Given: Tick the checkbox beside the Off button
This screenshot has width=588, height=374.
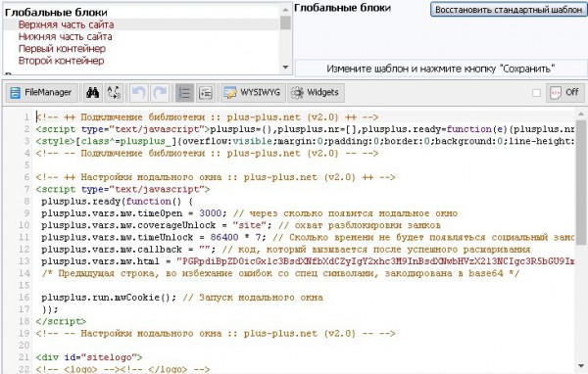Looking at the screenshot, I should (537, 93).
